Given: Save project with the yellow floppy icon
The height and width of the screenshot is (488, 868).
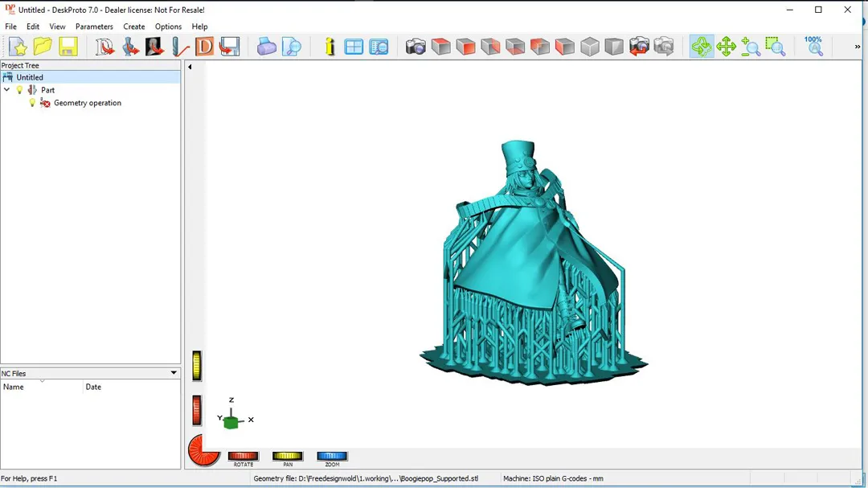Looking at the screenshot, I should coord(68,47).
